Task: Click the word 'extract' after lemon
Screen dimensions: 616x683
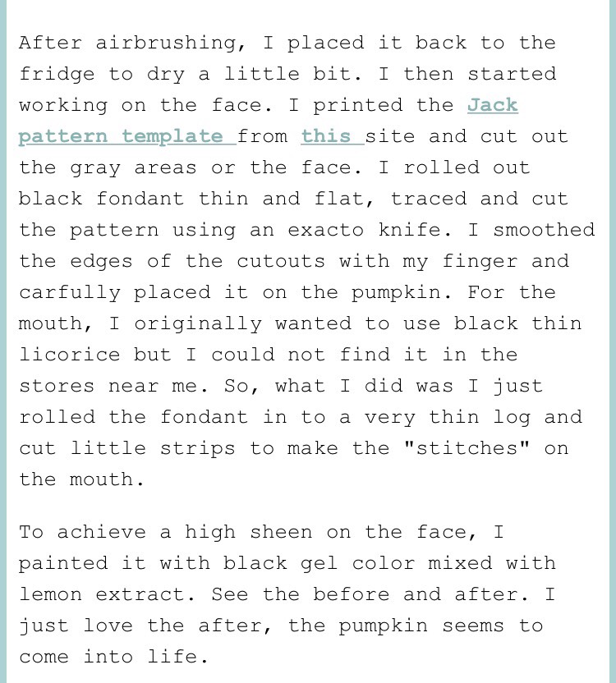Action: coord(140,595)
